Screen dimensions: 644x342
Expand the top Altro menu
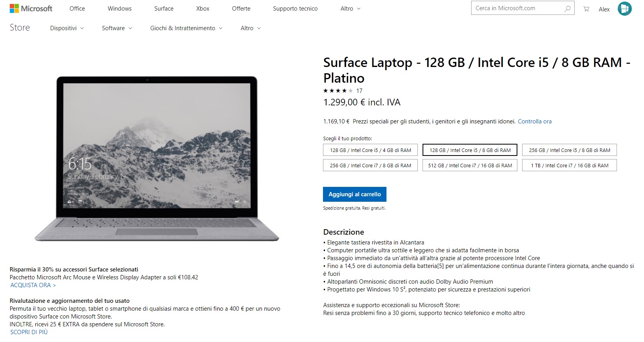click(x=350, y=9)
